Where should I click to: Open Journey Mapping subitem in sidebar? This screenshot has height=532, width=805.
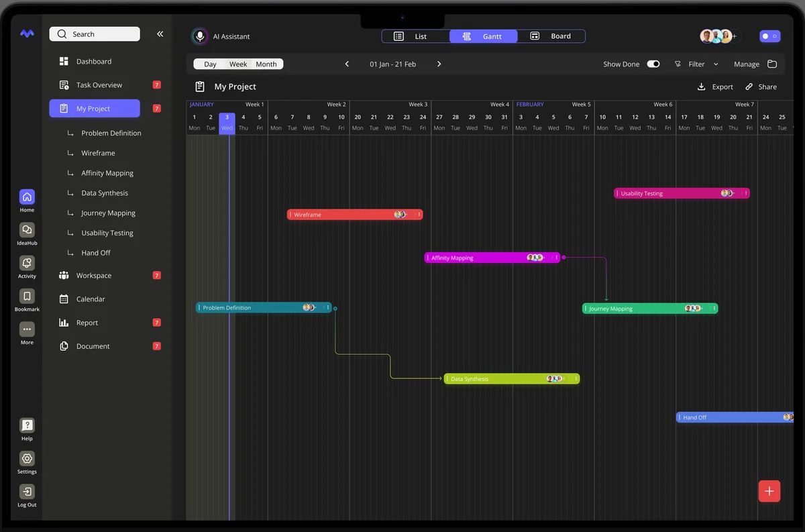pyautogui.click(x=108, y=213)
